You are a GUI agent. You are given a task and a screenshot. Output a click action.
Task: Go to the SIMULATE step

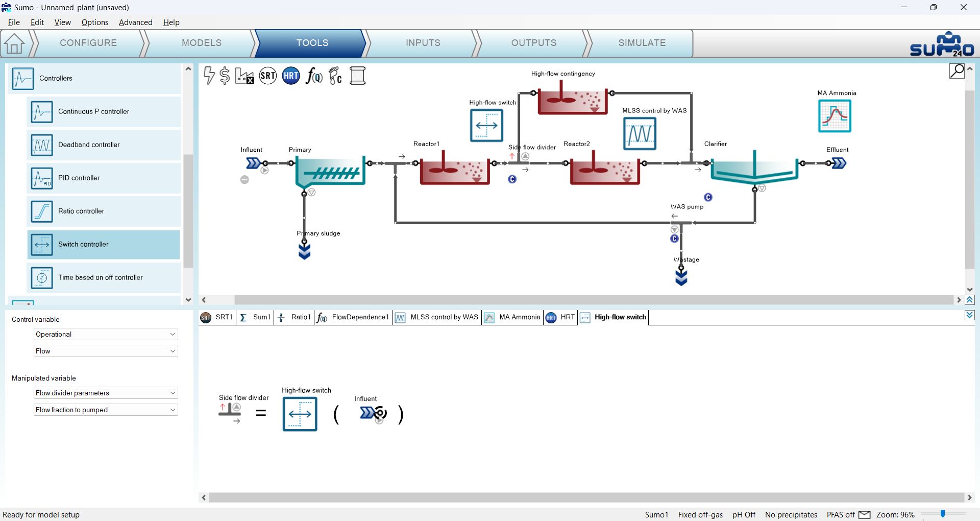coord(642,43)
